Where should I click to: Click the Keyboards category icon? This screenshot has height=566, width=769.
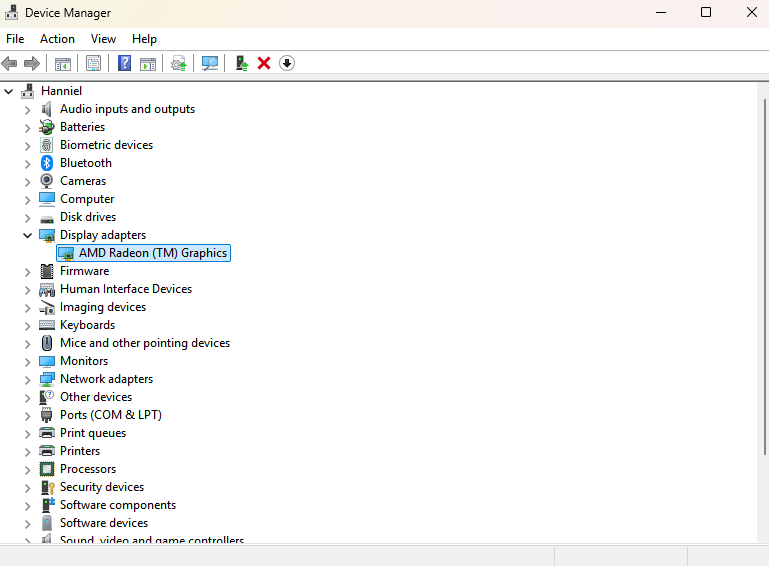(x=47, y=325)
